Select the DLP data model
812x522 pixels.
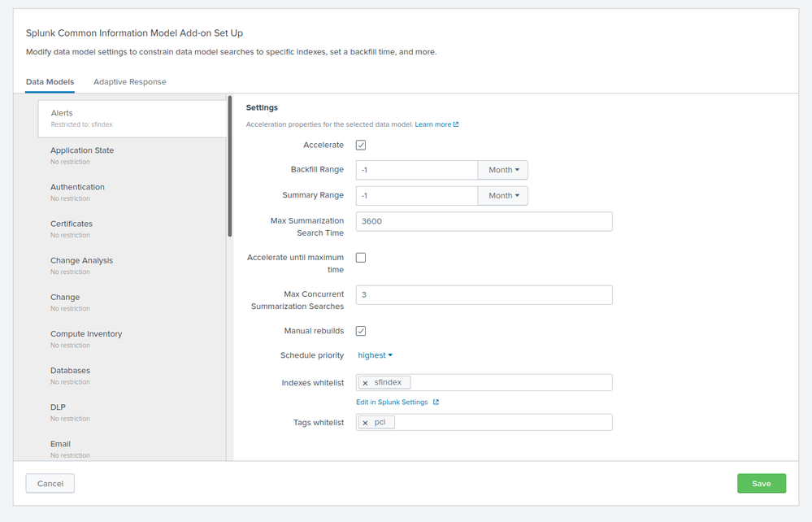132,413
